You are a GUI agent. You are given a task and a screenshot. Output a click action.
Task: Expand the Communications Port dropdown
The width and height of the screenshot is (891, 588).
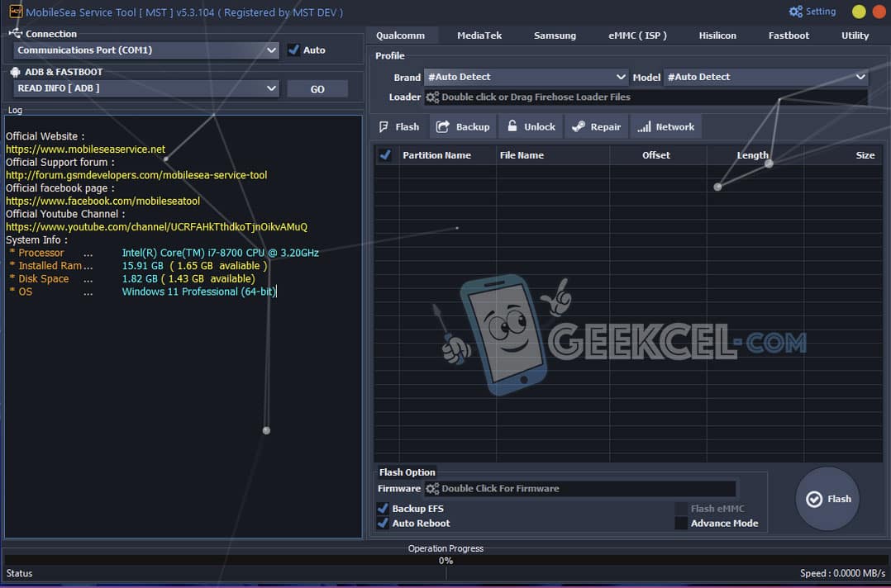coord(146,50)
